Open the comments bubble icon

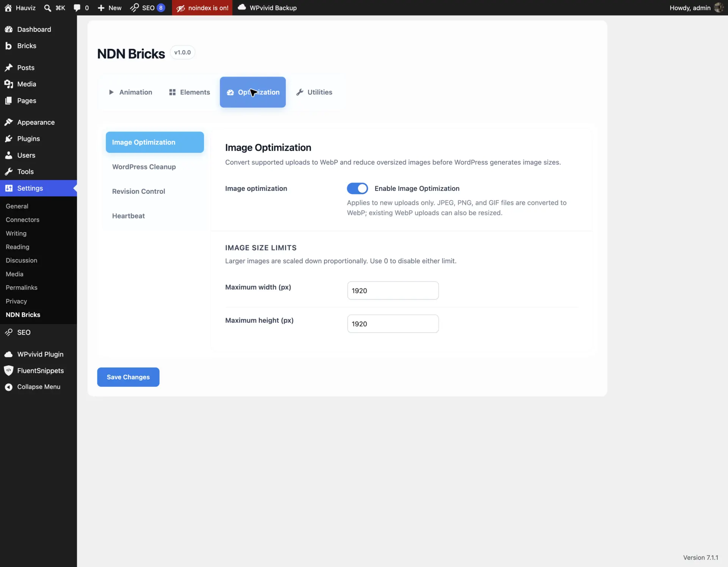(x=77, y=8)
